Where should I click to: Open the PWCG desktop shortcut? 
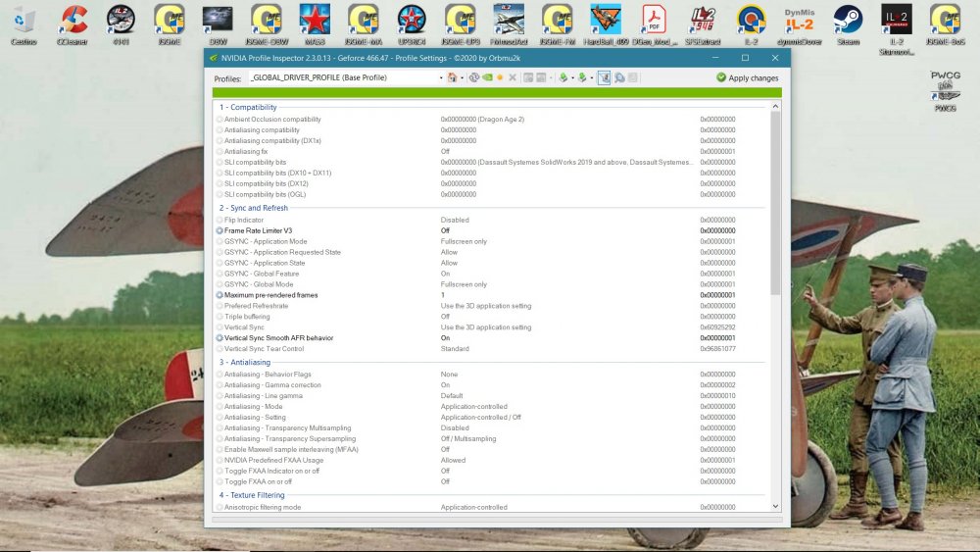[945, 91]
